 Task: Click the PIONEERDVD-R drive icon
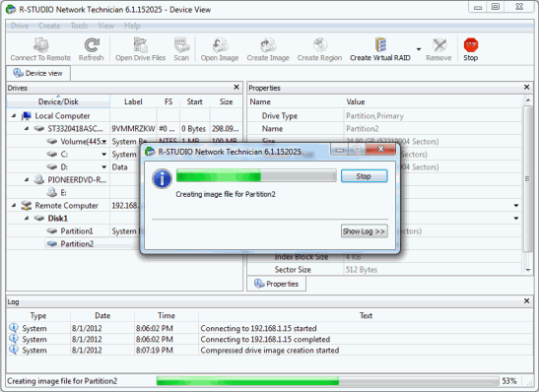pyautogui.click(x=39, y=179)
